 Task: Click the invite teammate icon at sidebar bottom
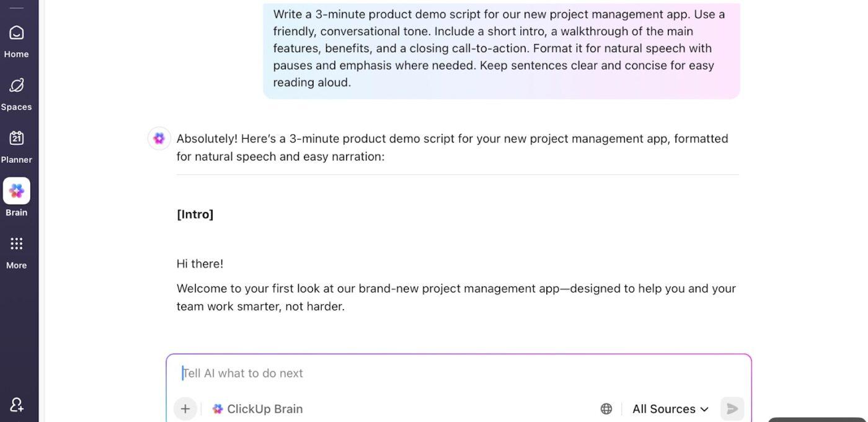point(16,404)
